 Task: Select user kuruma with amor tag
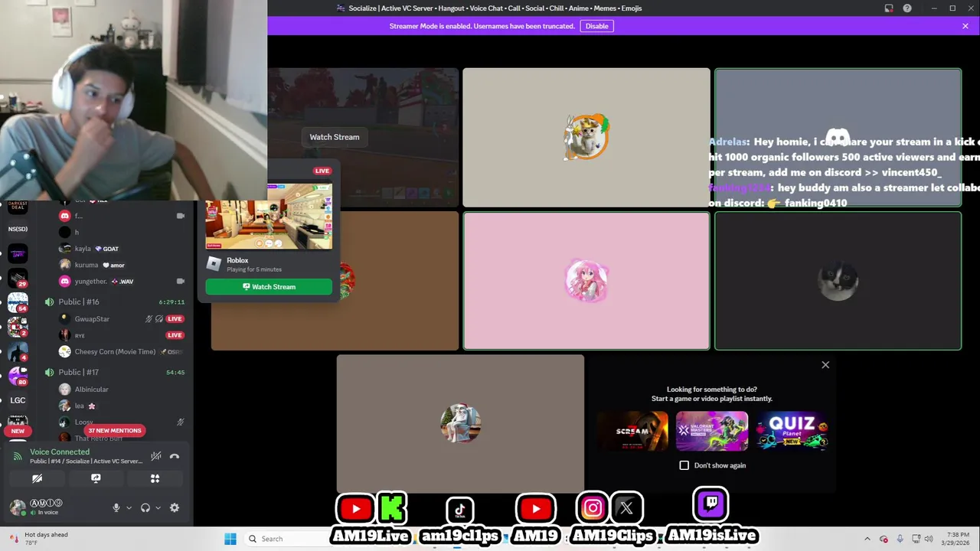(87, 265)
